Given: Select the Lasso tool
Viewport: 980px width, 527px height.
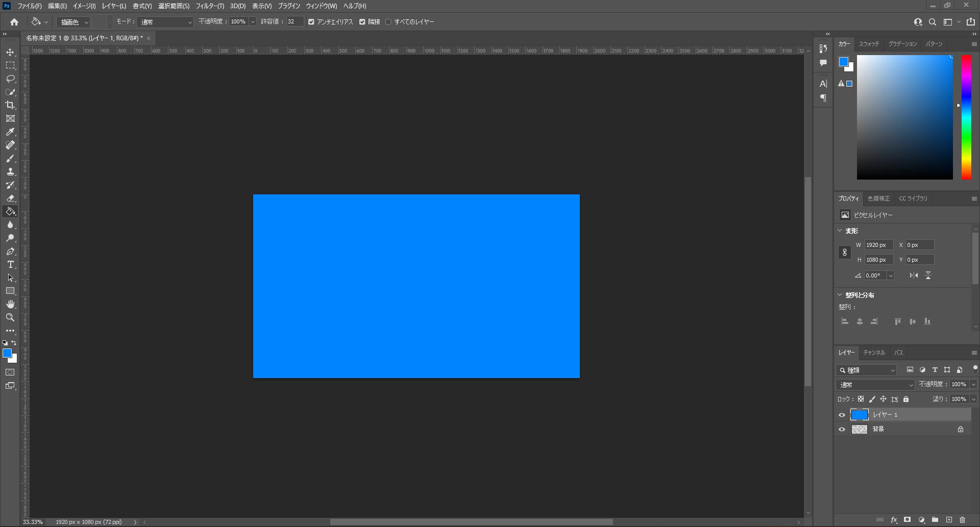Looking at the screenshot, I should click(x=10, y=79).
